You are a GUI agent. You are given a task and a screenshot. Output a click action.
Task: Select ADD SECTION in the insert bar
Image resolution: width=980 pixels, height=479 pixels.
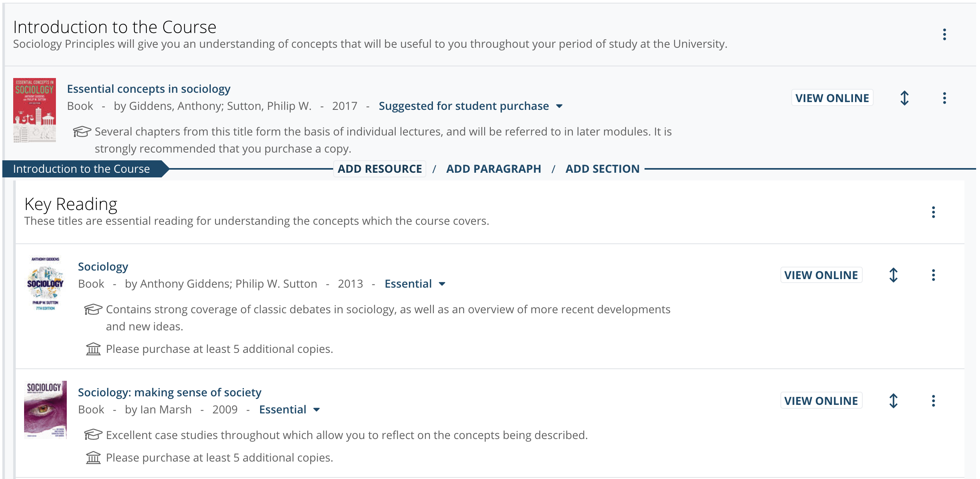(602, 169)
